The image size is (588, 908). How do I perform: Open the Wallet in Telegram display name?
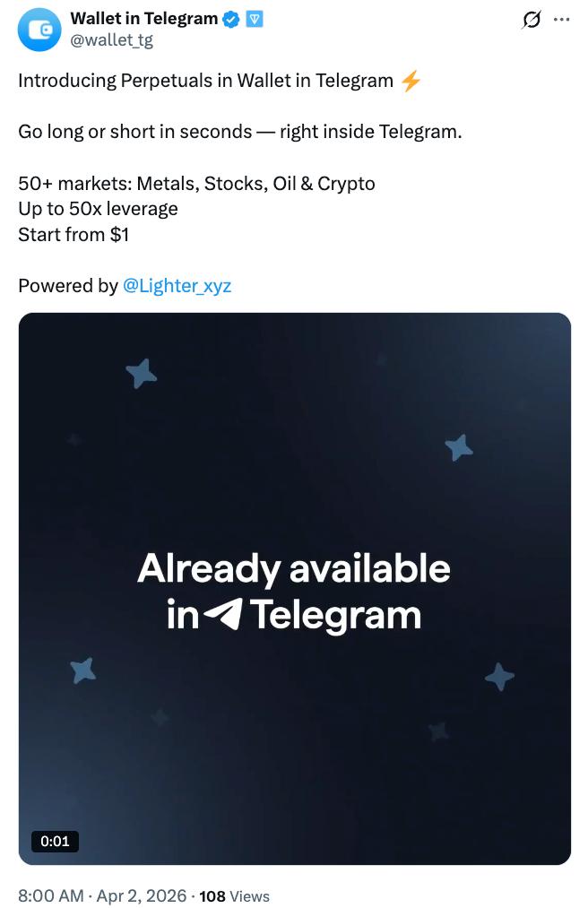point(142,18)
